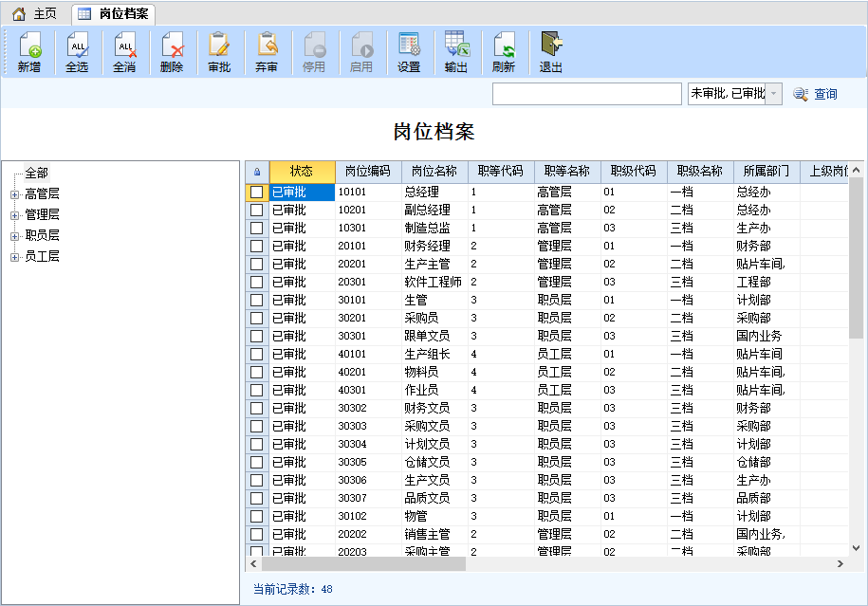Select the 品质文员 position name cell
This screenshot has width=868, height=606.
(x=434, y=498)
